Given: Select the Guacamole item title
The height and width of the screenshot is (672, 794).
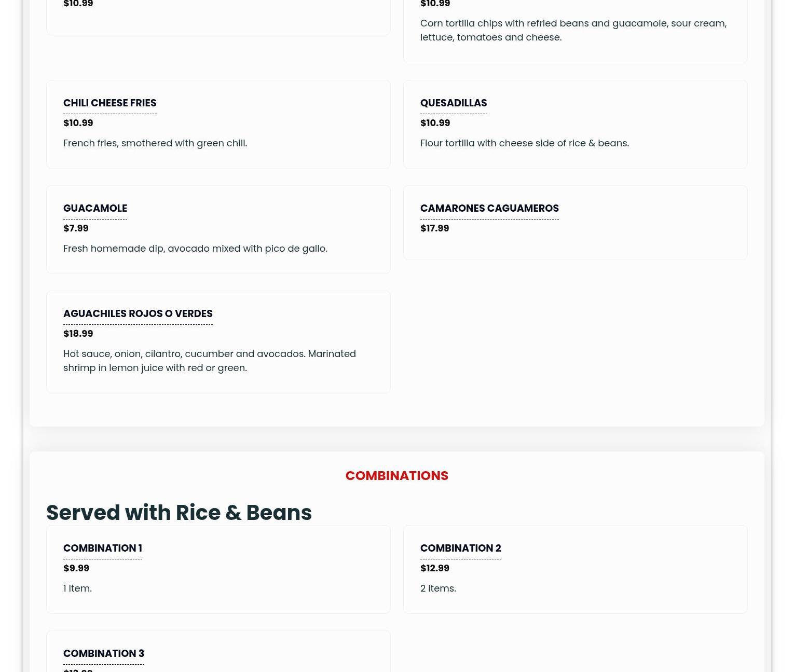Looking at the screenshot, I should pyautogui.click(x=95, y=209).
